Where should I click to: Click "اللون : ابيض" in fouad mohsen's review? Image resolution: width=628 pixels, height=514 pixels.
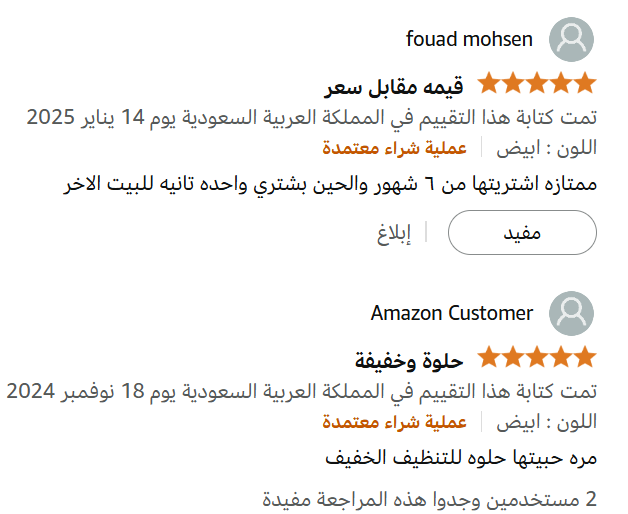[546, 149]
